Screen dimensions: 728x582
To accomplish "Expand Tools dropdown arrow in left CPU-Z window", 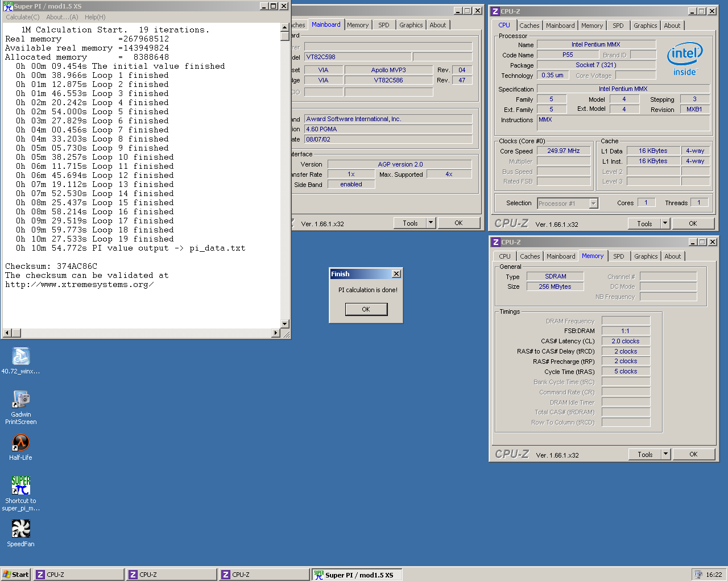I will click(431, 223).
